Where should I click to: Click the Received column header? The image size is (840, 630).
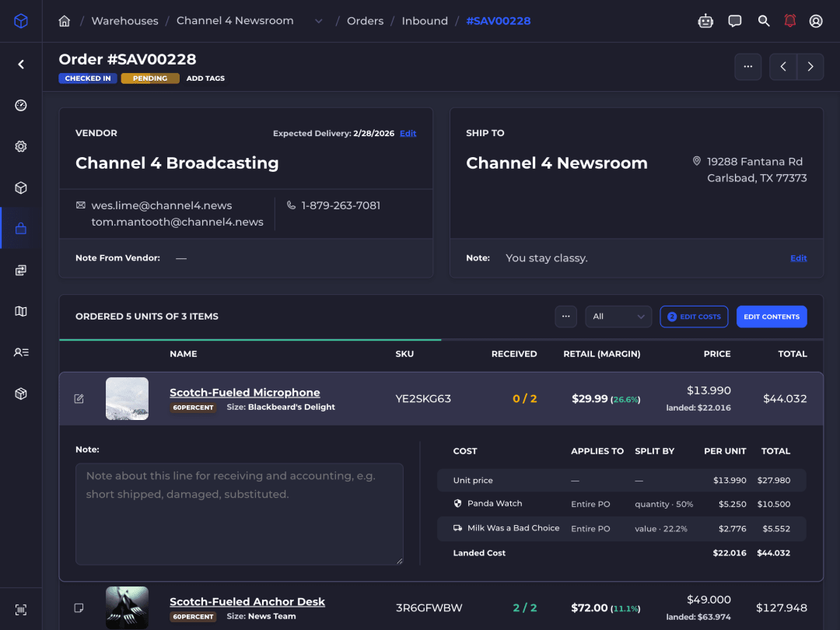(x=514, y=354)
